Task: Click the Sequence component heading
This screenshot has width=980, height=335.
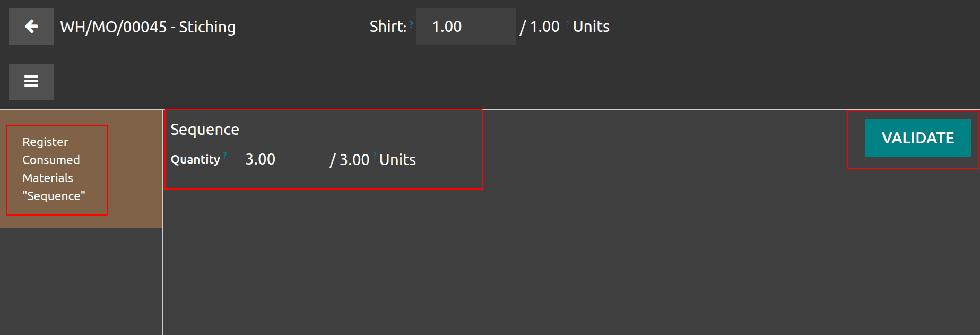Action: [x=205, y=130]
